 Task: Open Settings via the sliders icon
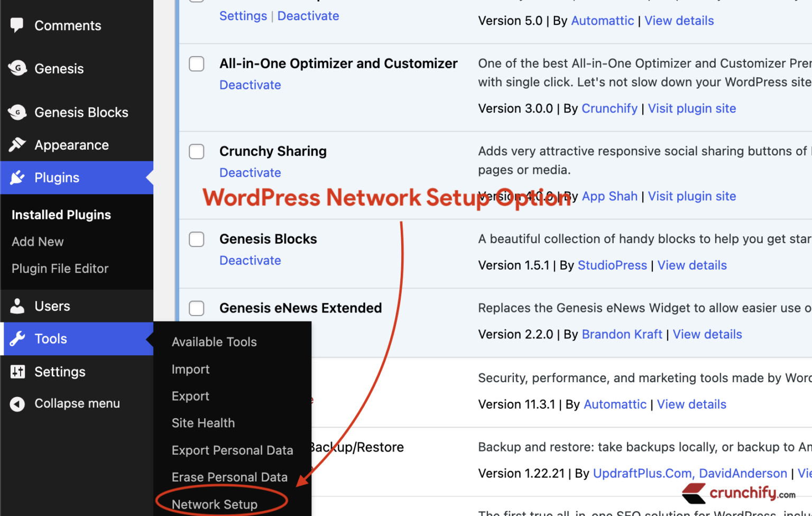(x=17, y=372)
